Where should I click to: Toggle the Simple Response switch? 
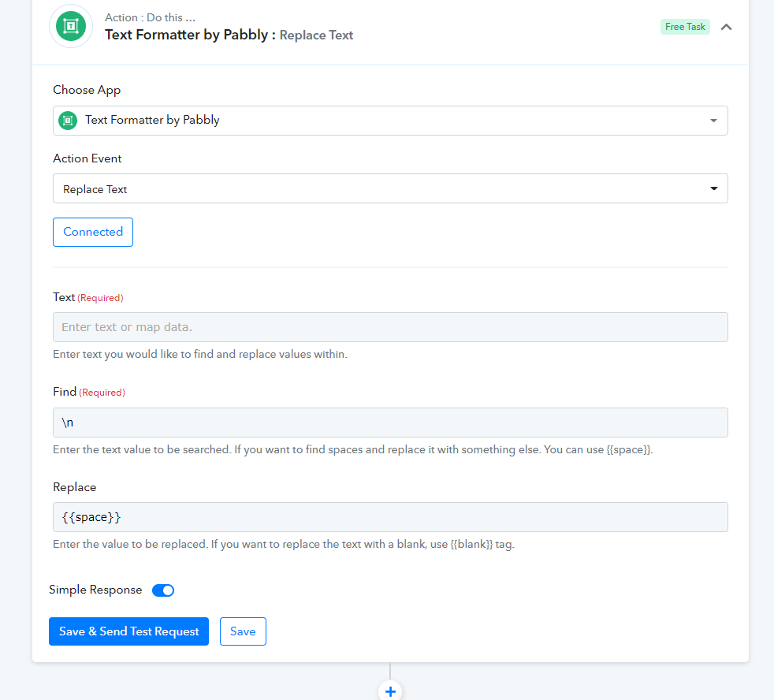pyautogui.click(x=163, y=590)
